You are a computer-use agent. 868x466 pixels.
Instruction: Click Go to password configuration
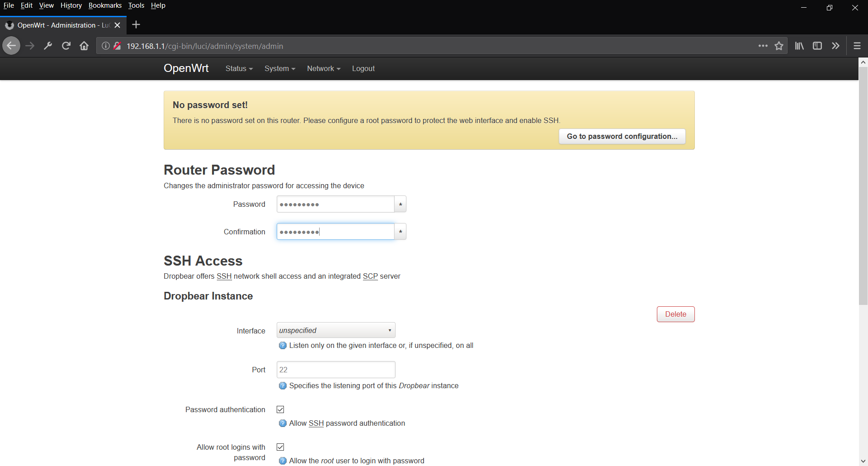coord(622,136)
